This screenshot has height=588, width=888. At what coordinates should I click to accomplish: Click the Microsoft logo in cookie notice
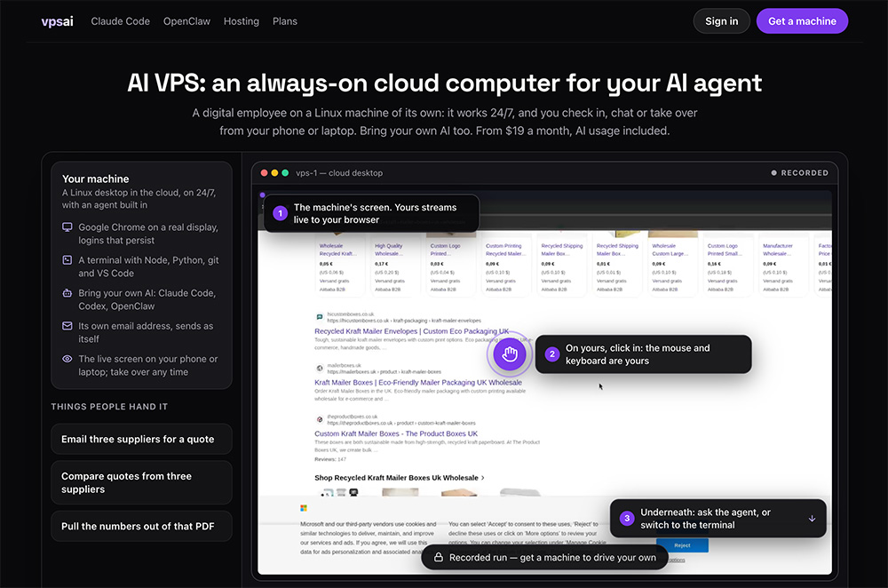[x=304, y=508]
